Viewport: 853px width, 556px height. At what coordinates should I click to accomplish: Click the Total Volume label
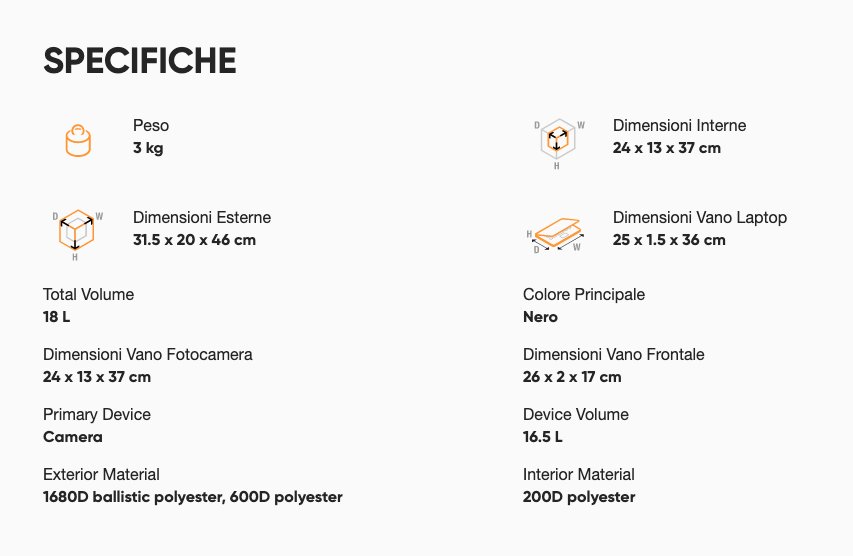tap(88, 295)
